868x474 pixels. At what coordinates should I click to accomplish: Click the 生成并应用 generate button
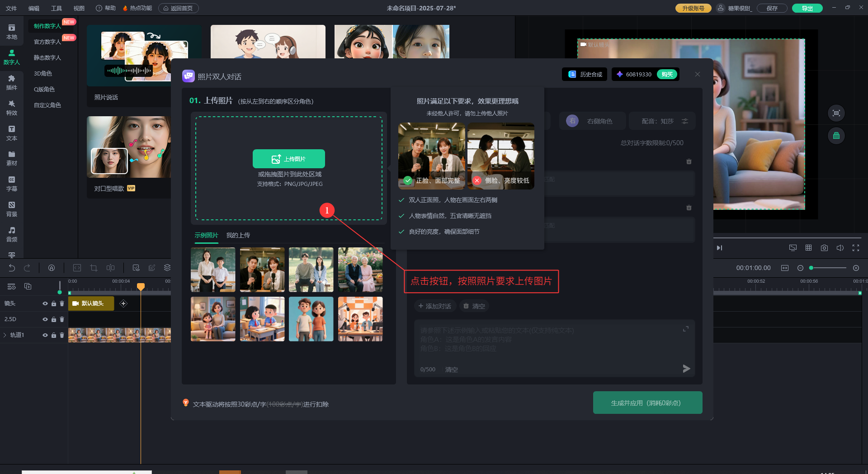(x=647, y=403)
